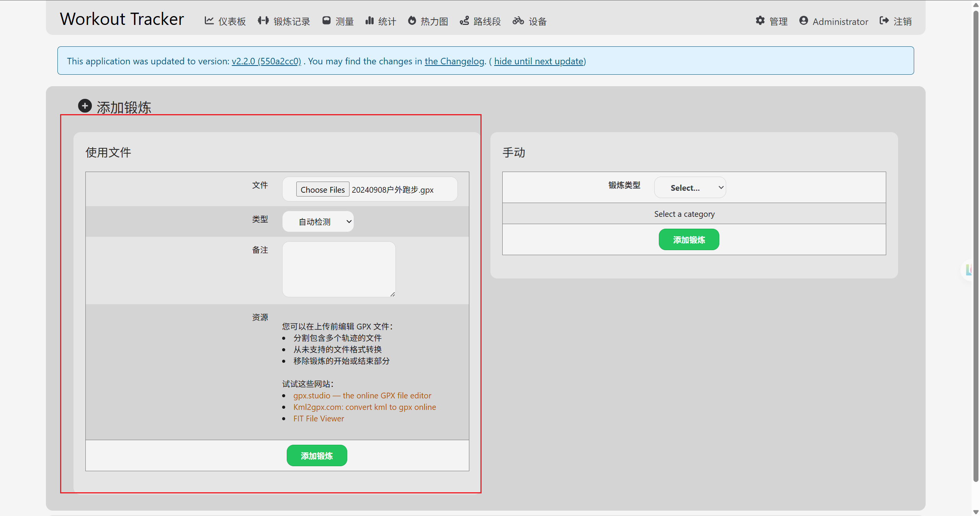
Task: Click the plus icon beside 添加锻炼 heading
Action: [85, 106]
